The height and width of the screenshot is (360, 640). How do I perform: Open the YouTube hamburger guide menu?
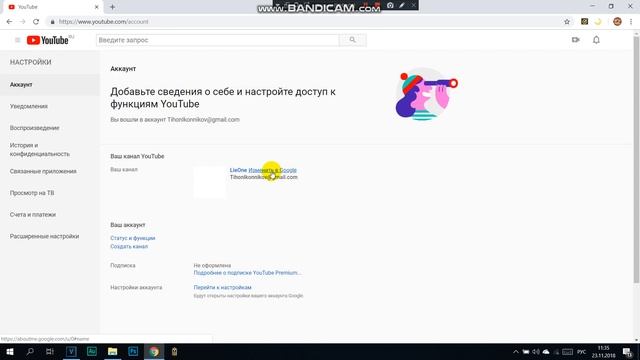[17, 40]
